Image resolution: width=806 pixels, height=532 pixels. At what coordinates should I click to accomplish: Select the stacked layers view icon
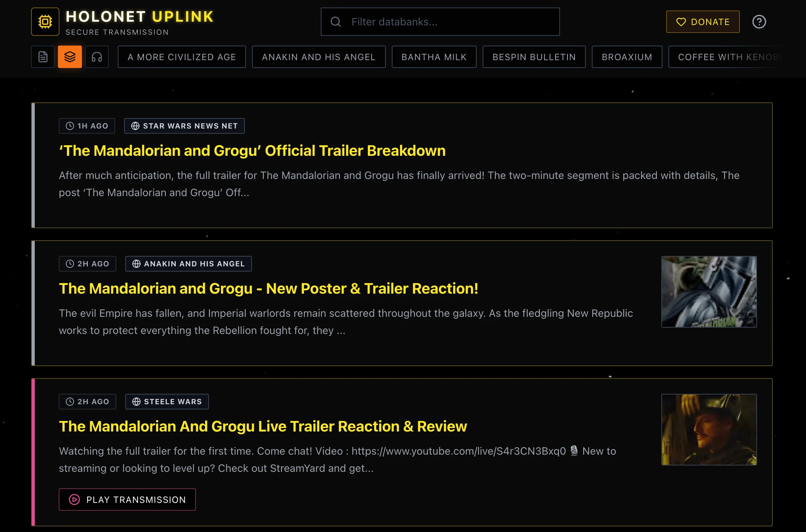pyautogui.click(x=70, y=57)
